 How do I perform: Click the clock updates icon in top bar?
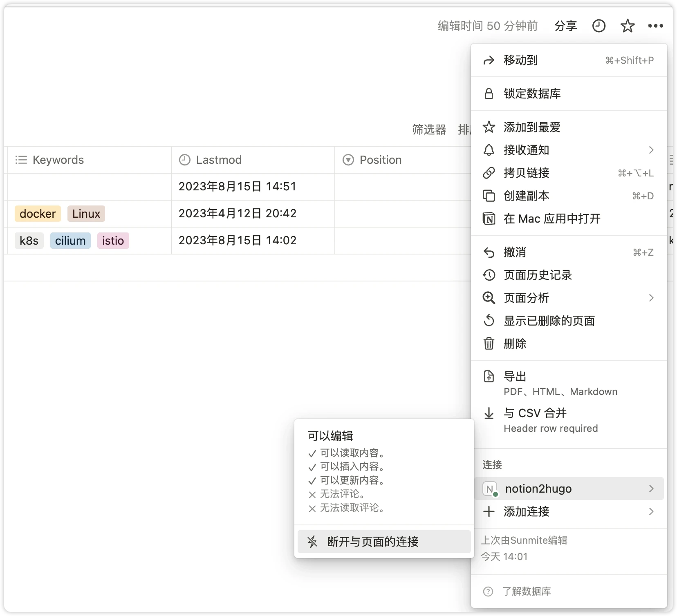click(599, 26)
